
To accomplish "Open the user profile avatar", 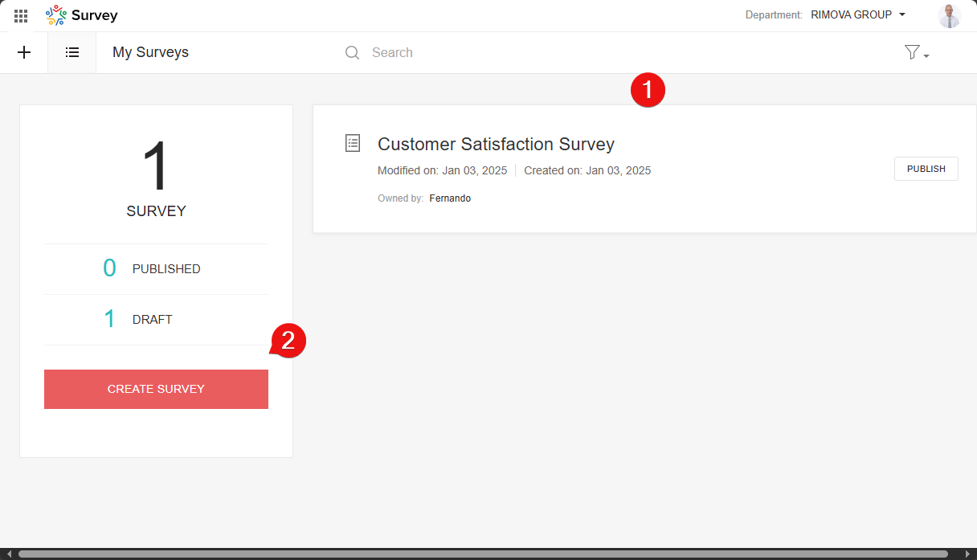I will click(949, 15).
